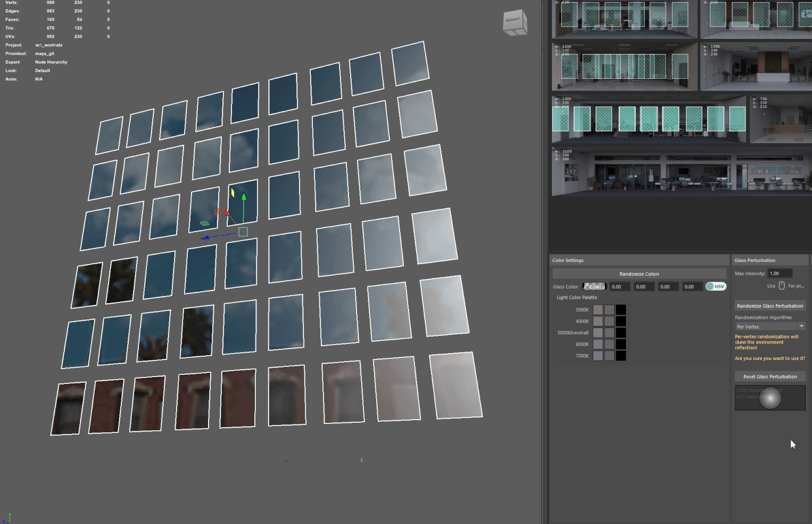The width and height of the screenshot is (812, 524).
Task: Click the Glass Color value field next to HSV toggle
Action: pos(692,286)
